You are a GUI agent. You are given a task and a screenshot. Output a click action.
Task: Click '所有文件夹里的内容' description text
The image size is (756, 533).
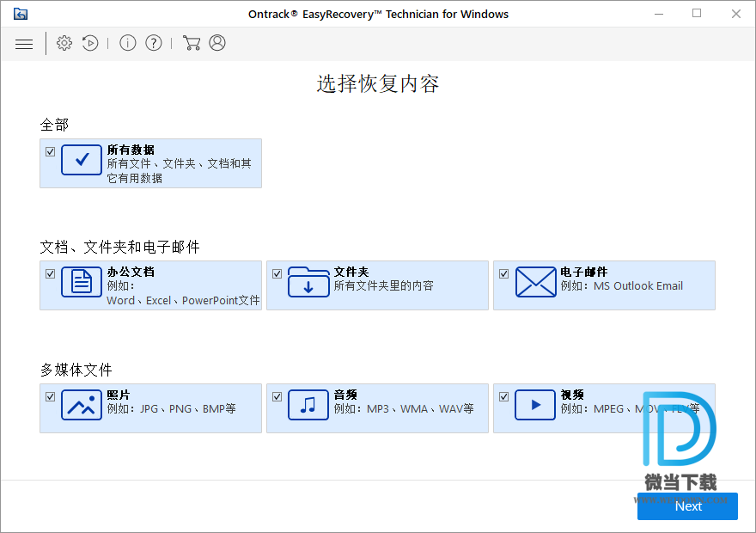point(384,286)
